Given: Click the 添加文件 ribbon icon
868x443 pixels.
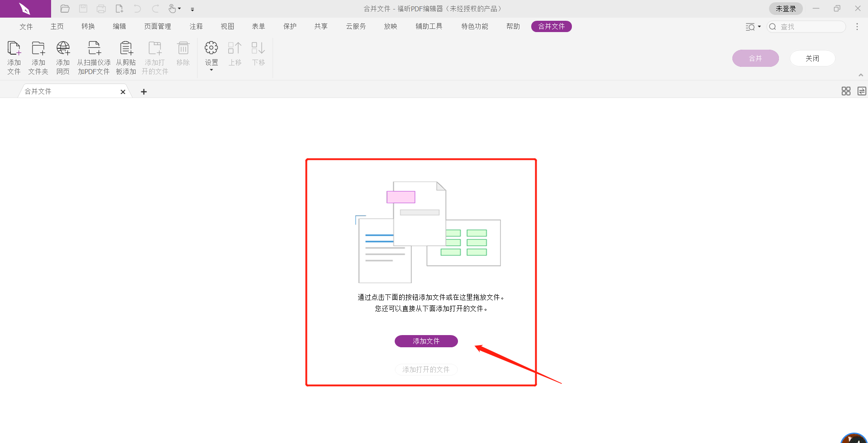Looking at the screenshot, I should (14, 47).
